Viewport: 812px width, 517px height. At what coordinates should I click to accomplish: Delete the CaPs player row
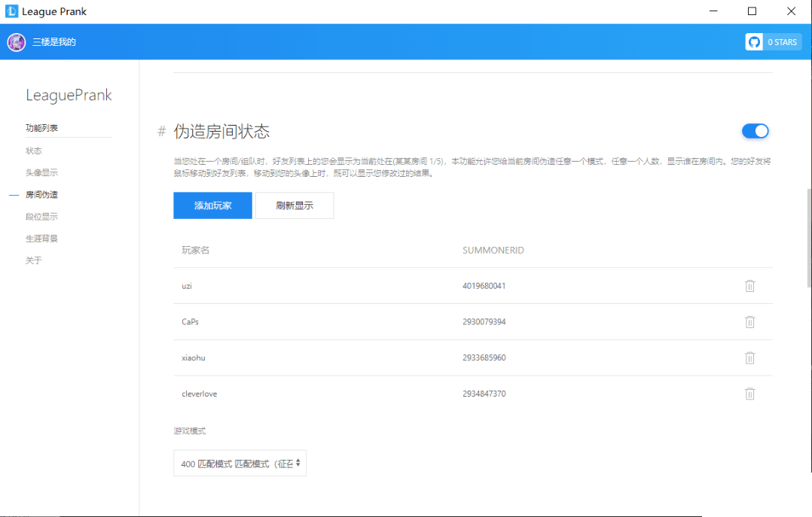750,322
